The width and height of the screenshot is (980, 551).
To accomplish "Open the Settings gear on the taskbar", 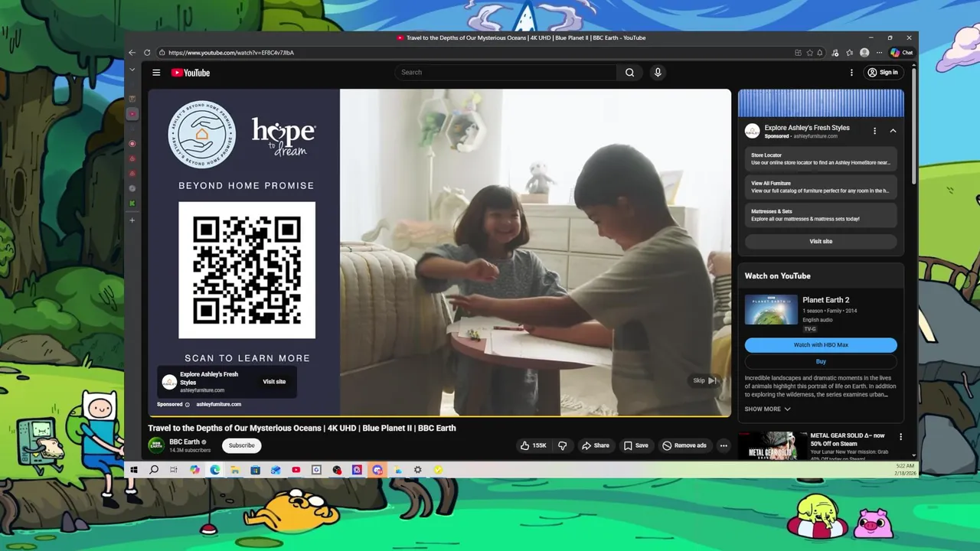I will [417, 470].
